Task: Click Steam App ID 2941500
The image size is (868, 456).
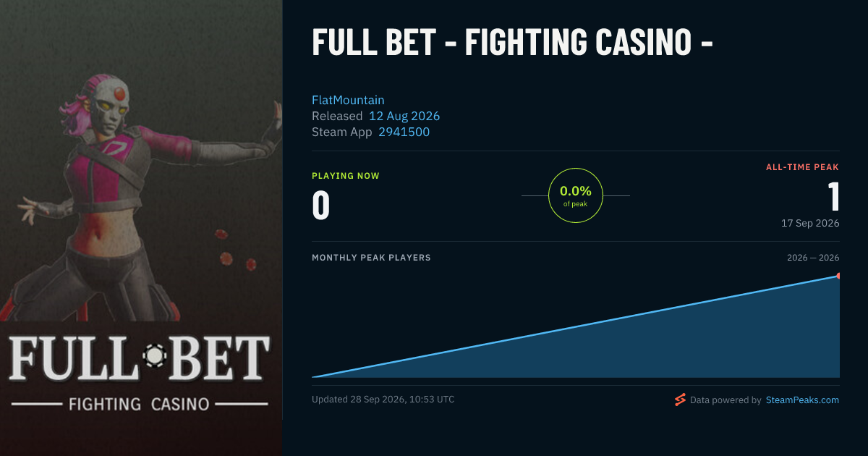Action: pos(404,132)
